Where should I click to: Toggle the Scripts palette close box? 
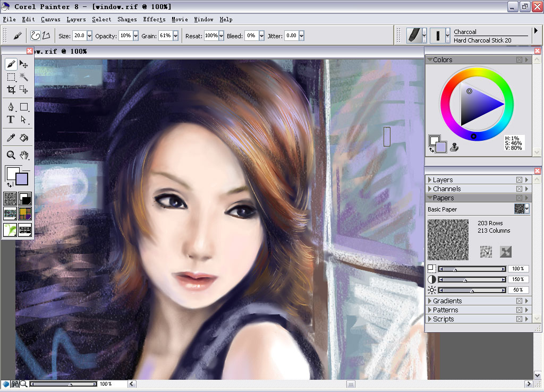pyautogui.click(x=519, y=319)
